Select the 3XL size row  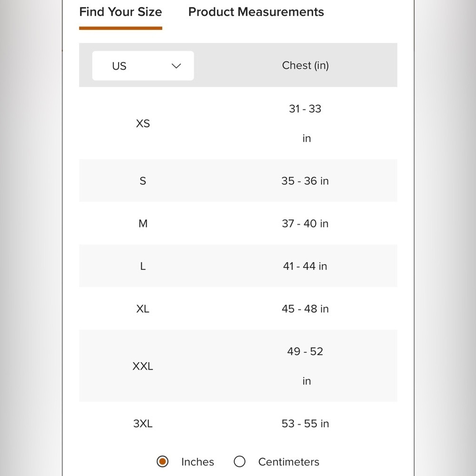pyautogui.click(x=238, y=423)
